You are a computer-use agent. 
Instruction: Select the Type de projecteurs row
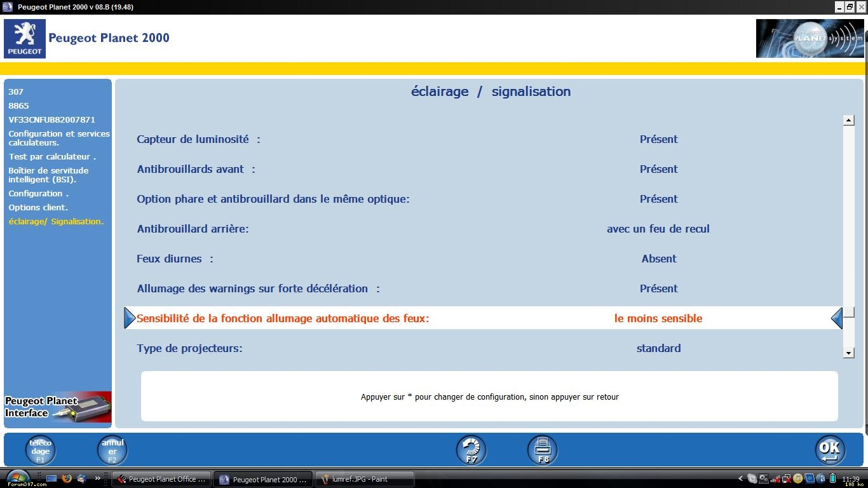coord(483,348)
